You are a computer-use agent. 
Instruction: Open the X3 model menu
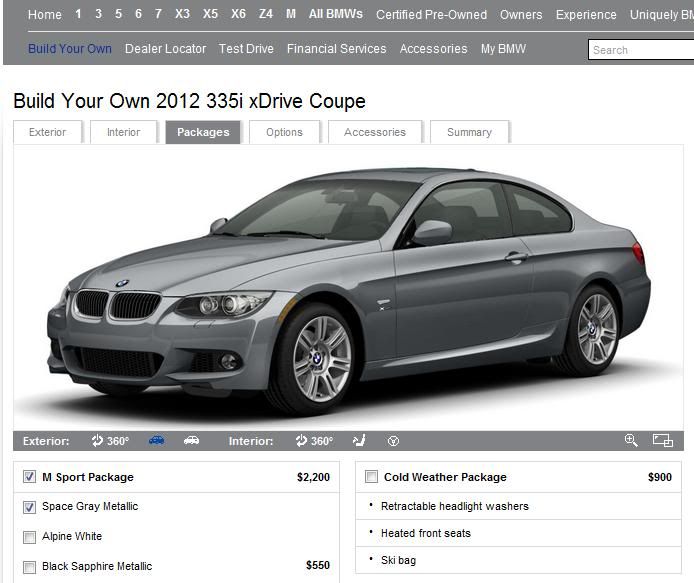[182, 14]
